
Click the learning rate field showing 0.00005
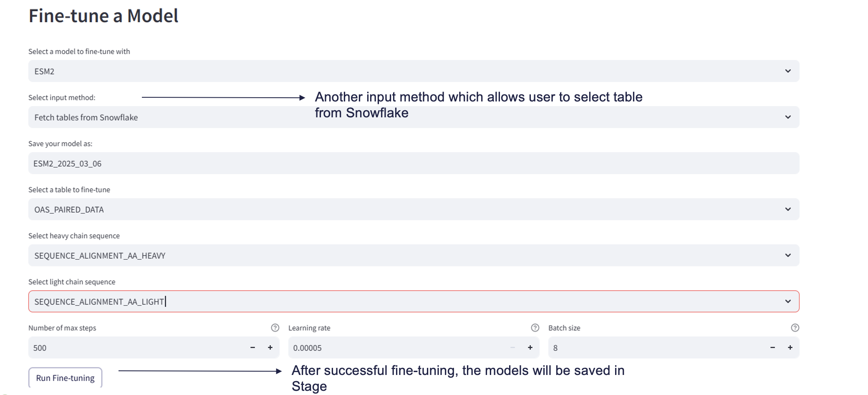click(396, 348)
